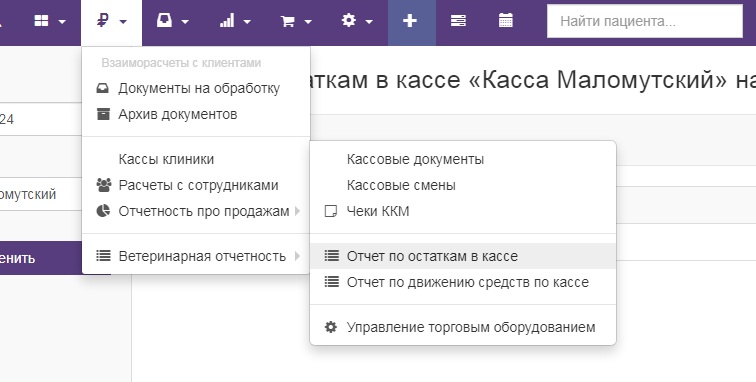The height and width of the screenshot is (382, 756).
Task: Open 'Управление торговым оборудованием' item
Action: pyautogui.click(x=463, y=327)
